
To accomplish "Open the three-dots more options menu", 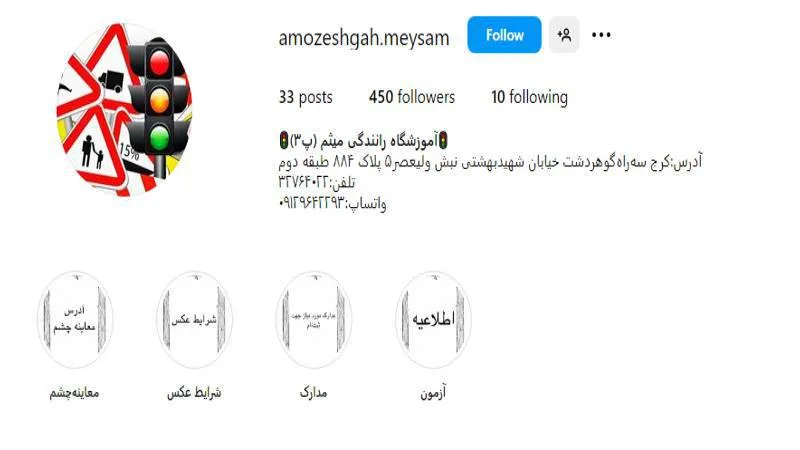I will [601, 35].
